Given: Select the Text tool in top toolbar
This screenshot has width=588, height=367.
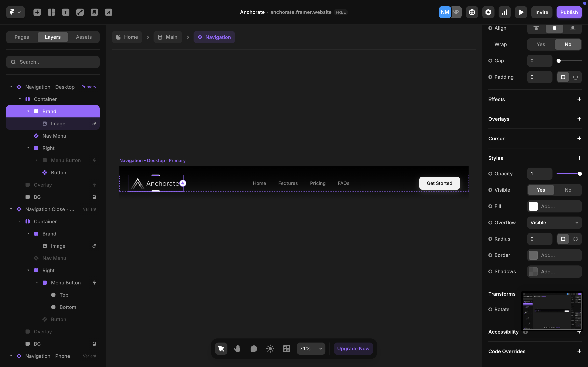Looking at the screenshot, I should pyautogui.click(x=66, y=12).
